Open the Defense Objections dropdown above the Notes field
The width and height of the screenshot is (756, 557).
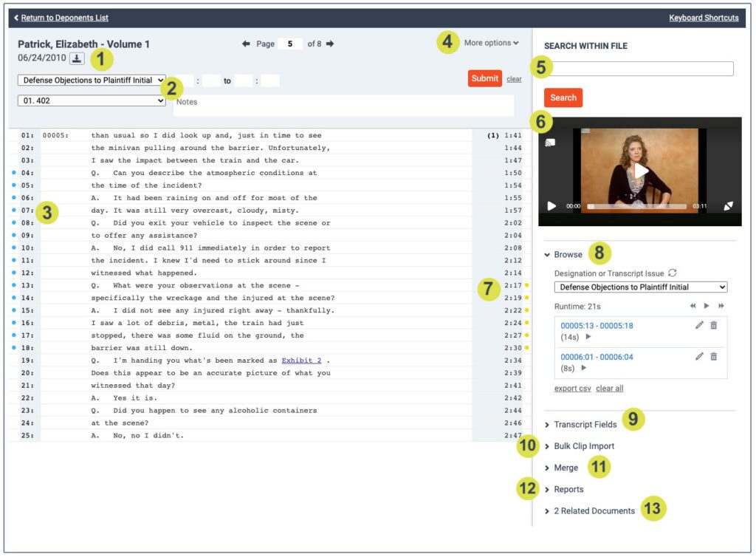point(92,80)
